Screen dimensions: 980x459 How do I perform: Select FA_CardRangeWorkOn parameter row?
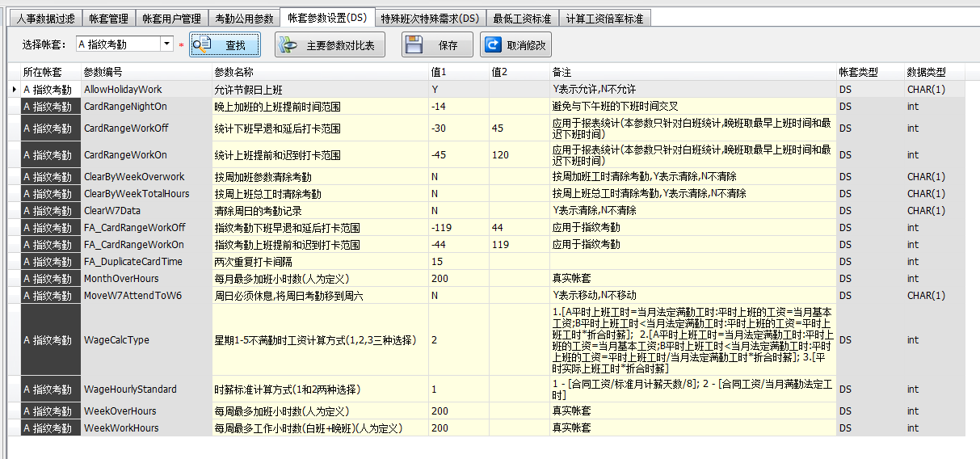click(146, 244)
